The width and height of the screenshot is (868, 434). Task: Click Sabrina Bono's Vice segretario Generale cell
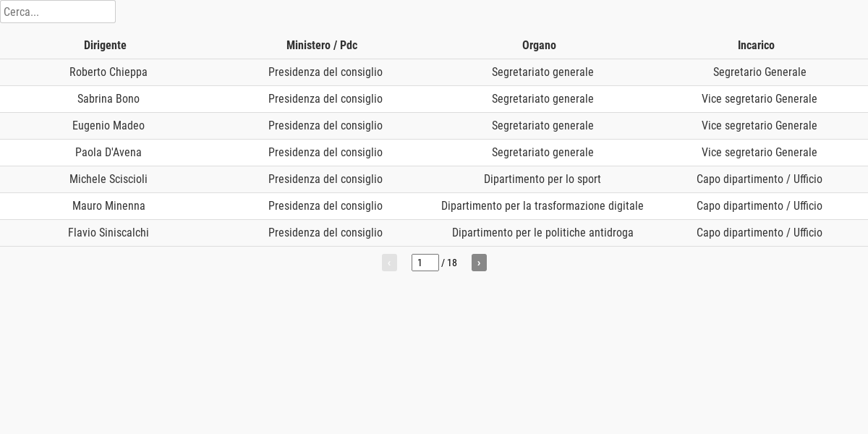[x=759, y=99]
